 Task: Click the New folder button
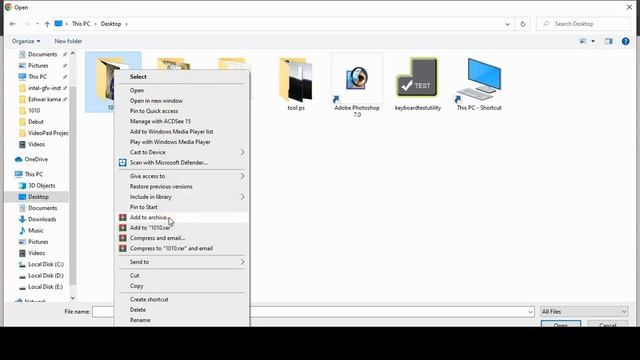tap(68, 41)
